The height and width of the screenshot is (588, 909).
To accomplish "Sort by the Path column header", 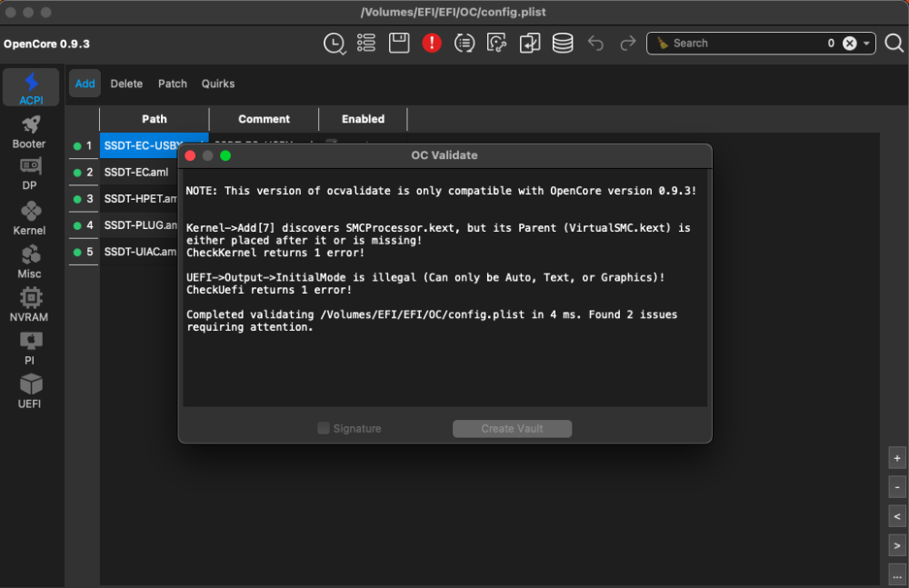I will [x=155, y=119].
